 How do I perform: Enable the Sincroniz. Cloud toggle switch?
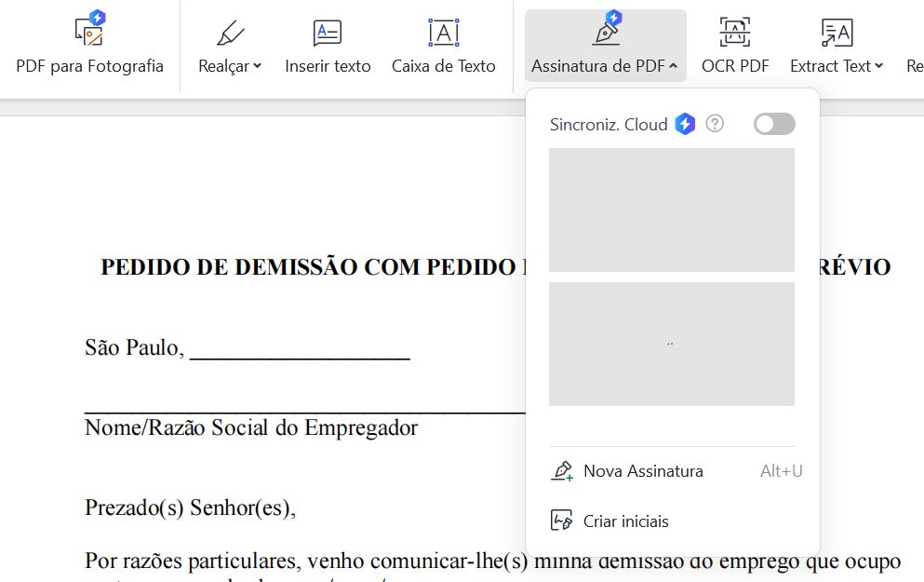774,124
